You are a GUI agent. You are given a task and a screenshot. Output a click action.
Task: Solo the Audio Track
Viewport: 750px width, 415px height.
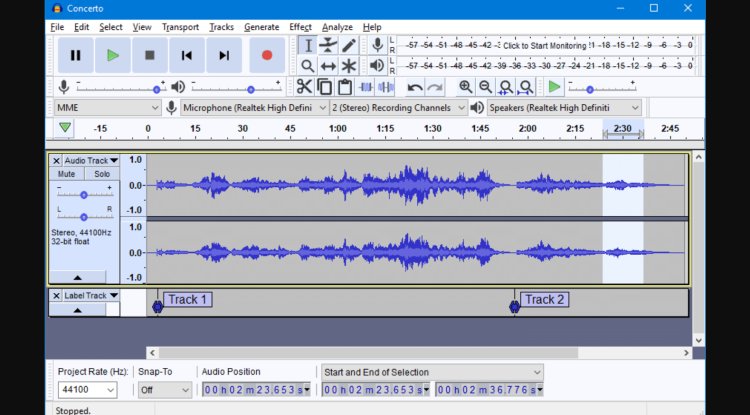102,174
